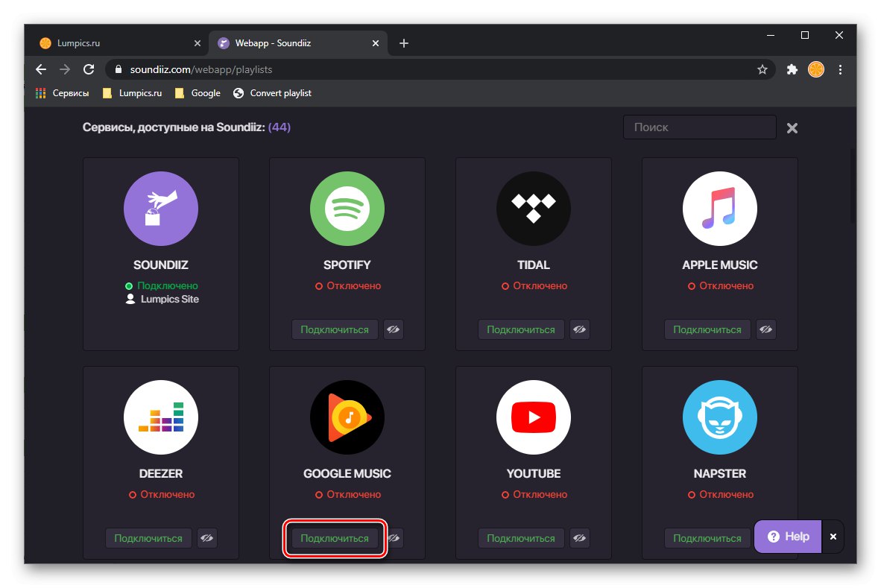Click the Soundiiz service logo
The height and width of the screenshot is (588, 881).
161,209
